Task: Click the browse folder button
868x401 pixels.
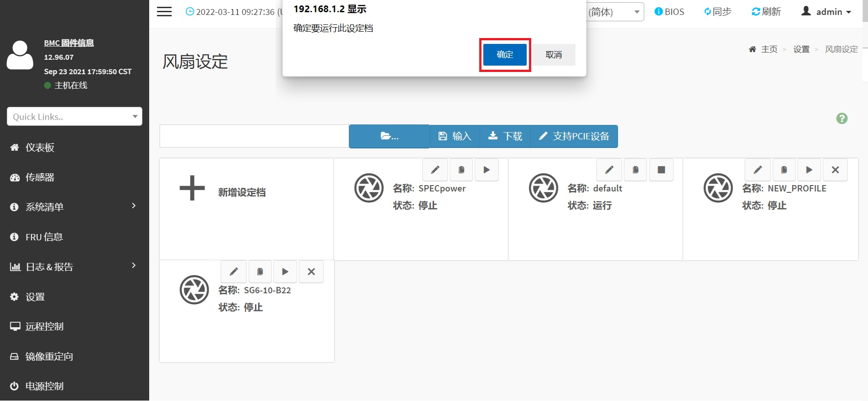Action: [x=389, y=136]
